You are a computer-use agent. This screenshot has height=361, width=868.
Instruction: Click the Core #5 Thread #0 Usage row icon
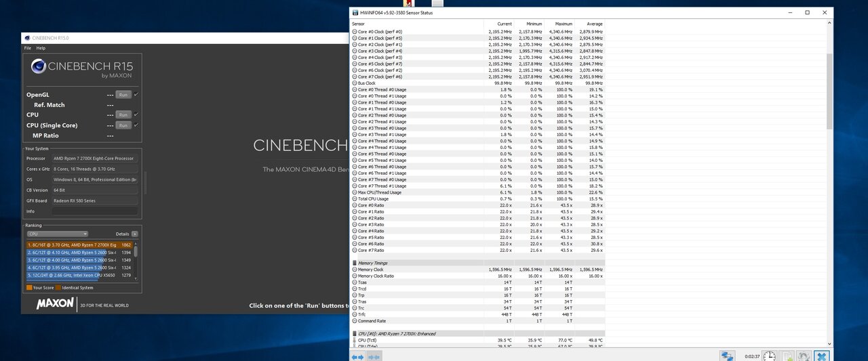355,154
